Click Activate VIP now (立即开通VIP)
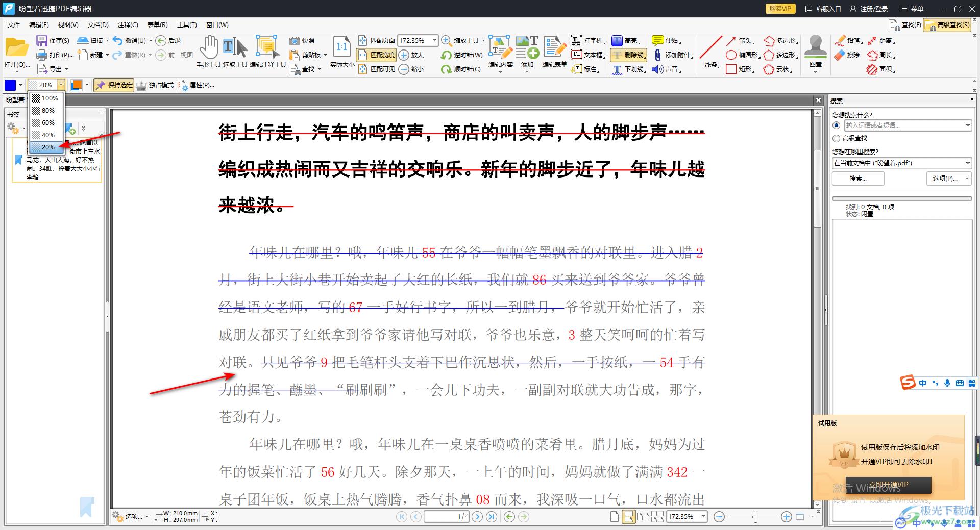 pos(889,485)
